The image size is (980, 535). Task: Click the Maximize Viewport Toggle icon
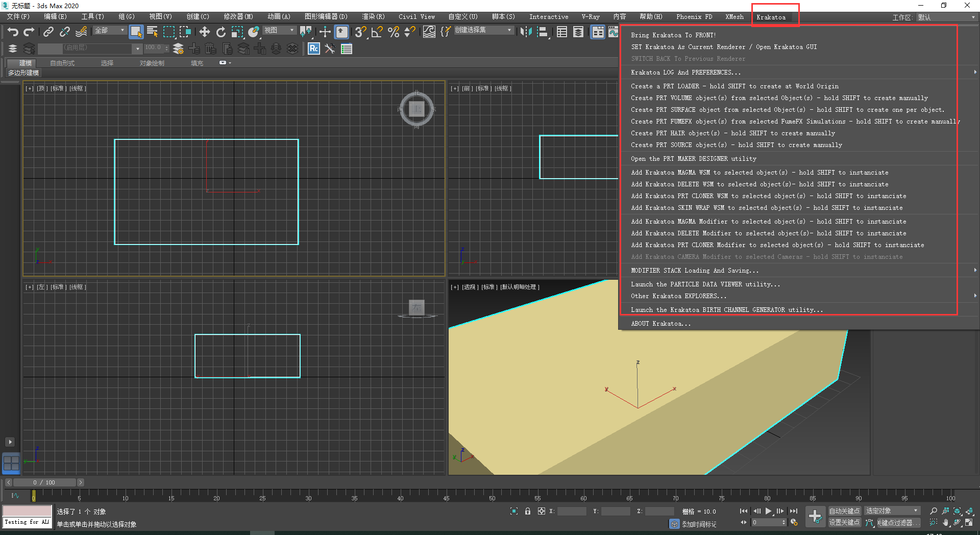tap(969, 523)
